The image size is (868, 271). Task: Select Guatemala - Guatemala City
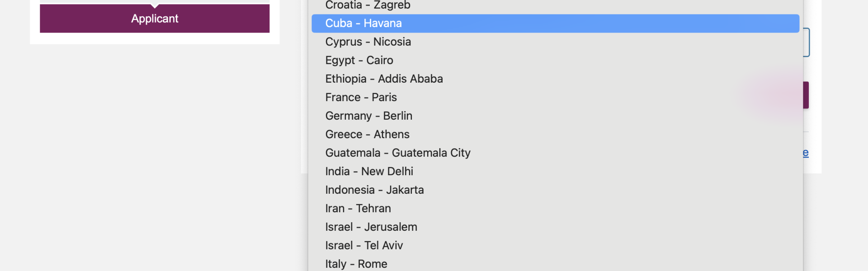pos(555,153)
